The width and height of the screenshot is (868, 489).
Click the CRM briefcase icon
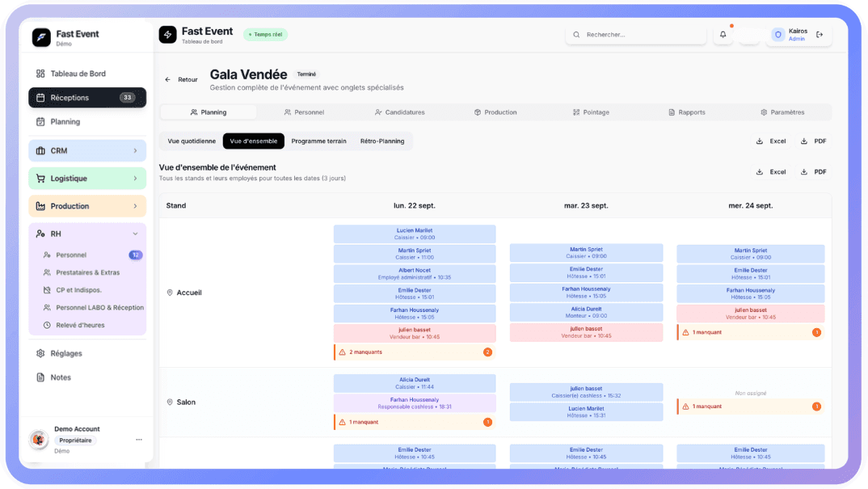40,150
